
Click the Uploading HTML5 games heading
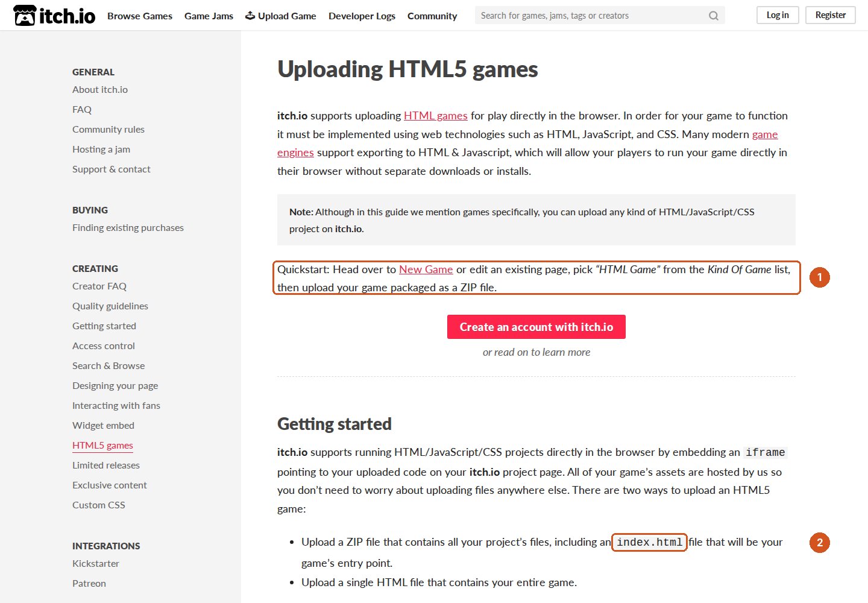[407, 69]
